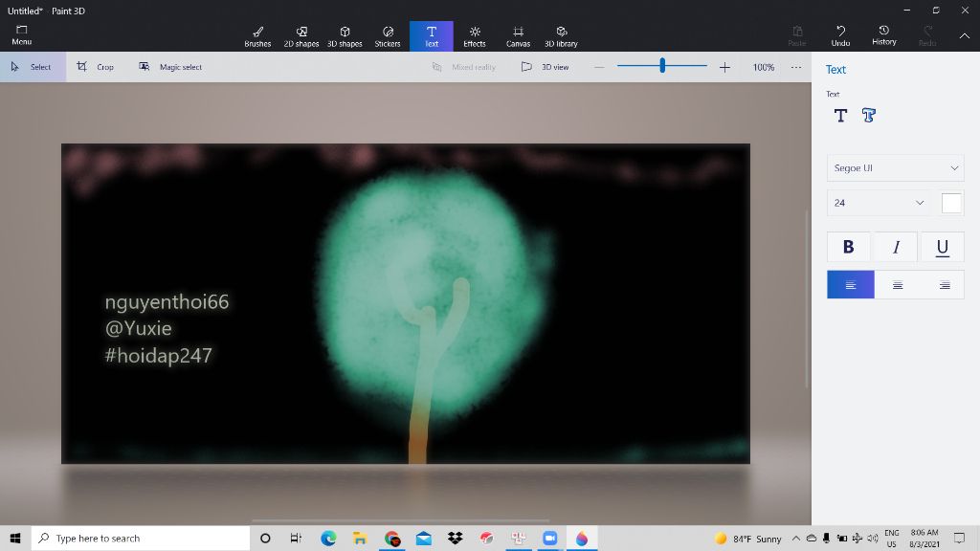
Task: Open Zoom from the taskbar
Action: 550,538
